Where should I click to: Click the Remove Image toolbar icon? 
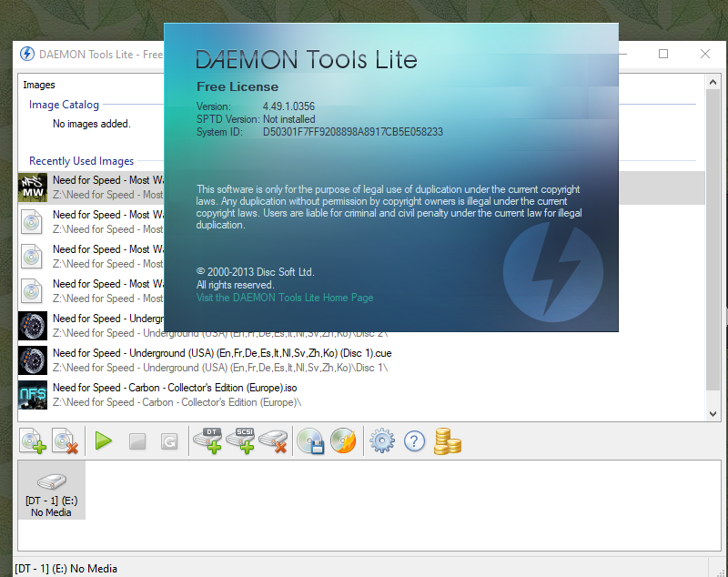(65, 441)
